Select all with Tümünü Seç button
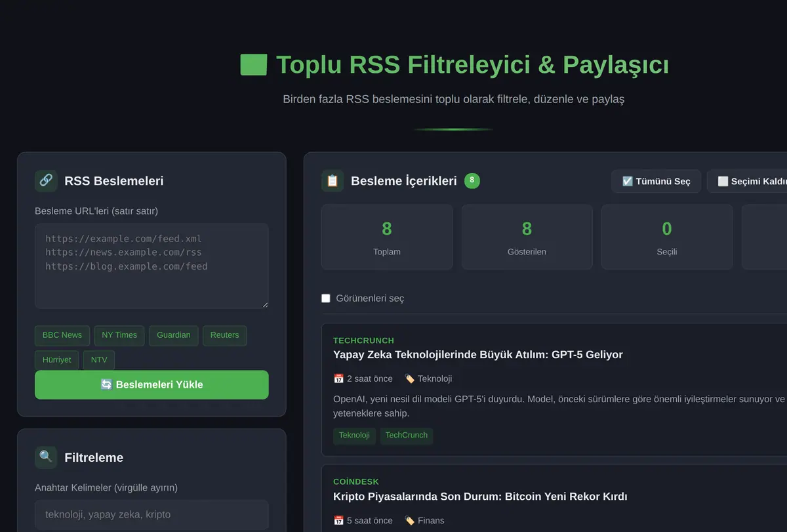The height and width of the screenshot is (532, 787). coord(656,181)
